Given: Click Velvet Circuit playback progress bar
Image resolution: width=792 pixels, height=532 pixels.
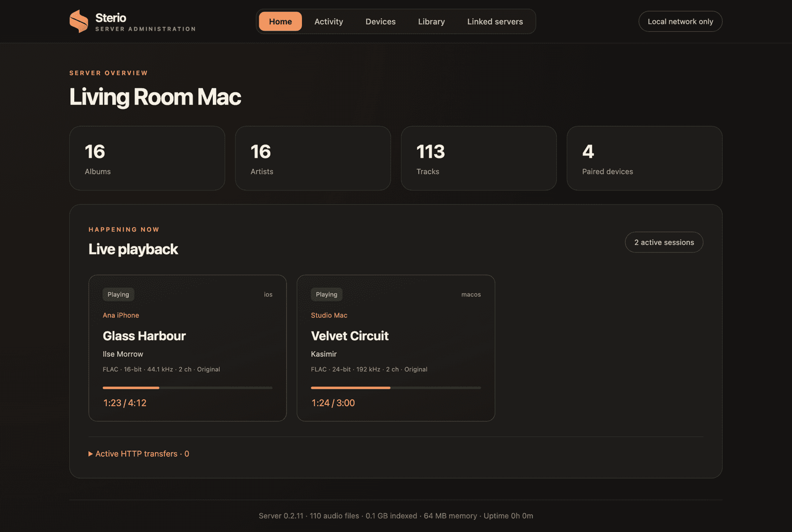Looking at the screenshot, I should (x=396, y=387).
